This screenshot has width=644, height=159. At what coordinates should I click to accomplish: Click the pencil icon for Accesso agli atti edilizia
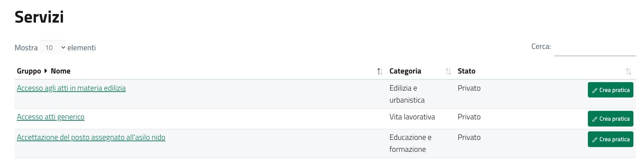(x=595, y=91)
